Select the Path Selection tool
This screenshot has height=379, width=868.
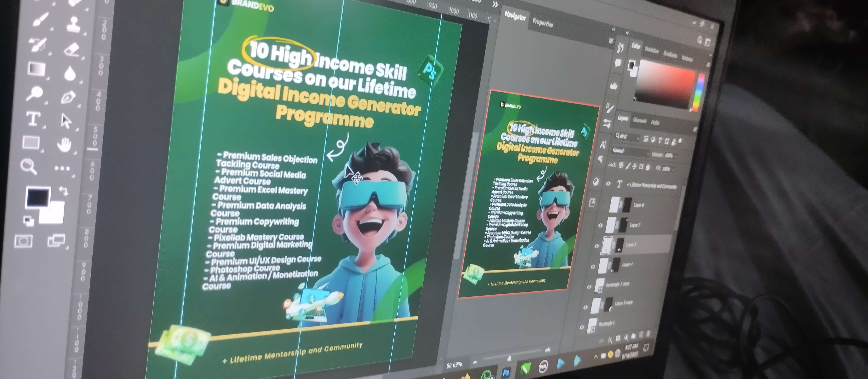66,121
